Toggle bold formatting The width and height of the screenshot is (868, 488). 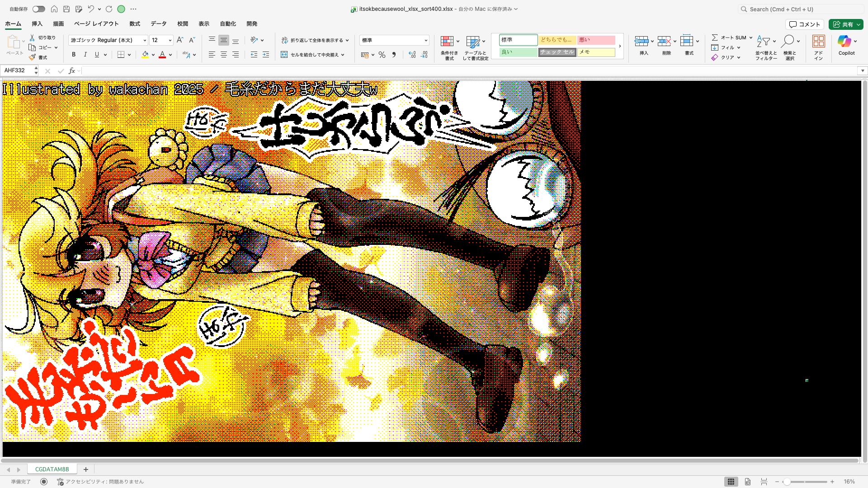[73, 55]
